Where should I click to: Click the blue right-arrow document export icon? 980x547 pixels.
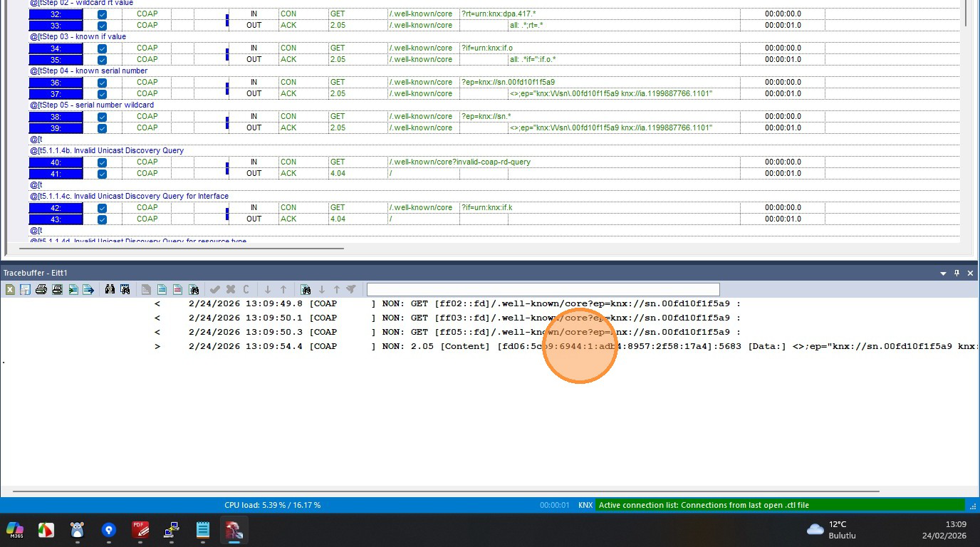pos(88,289)
